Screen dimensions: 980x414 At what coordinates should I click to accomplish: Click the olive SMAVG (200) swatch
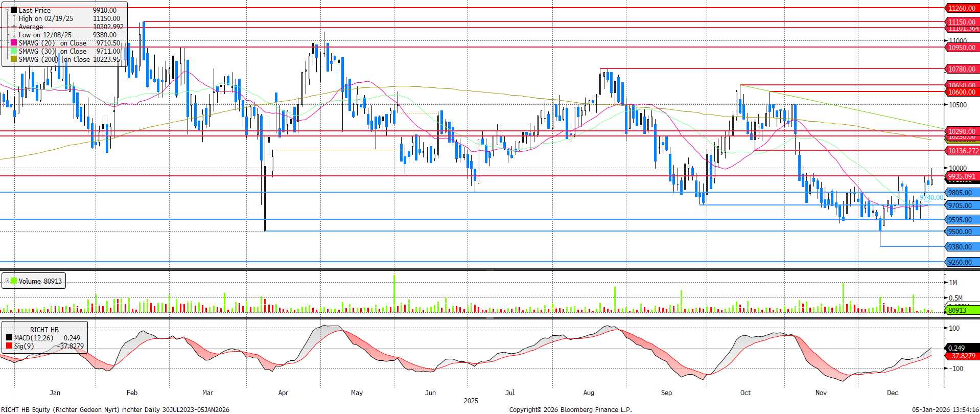coord(14,59)
